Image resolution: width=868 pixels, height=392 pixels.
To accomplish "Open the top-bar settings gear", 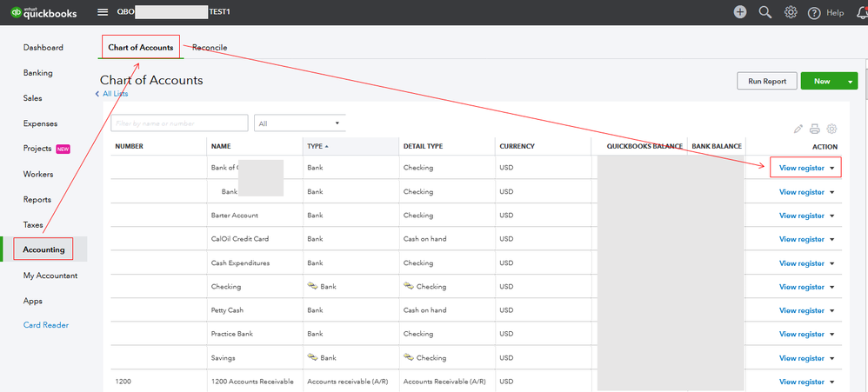I will coord(791,12).
